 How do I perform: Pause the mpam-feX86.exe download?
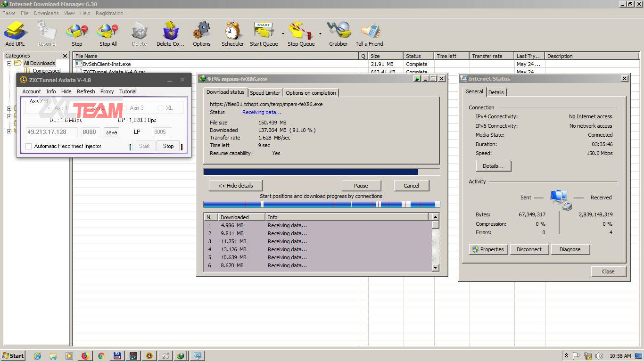tap(361, 186)
